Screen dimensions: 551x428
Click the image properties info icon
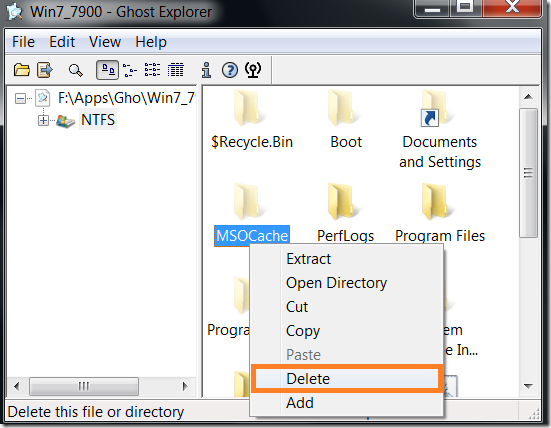point(207,70)
